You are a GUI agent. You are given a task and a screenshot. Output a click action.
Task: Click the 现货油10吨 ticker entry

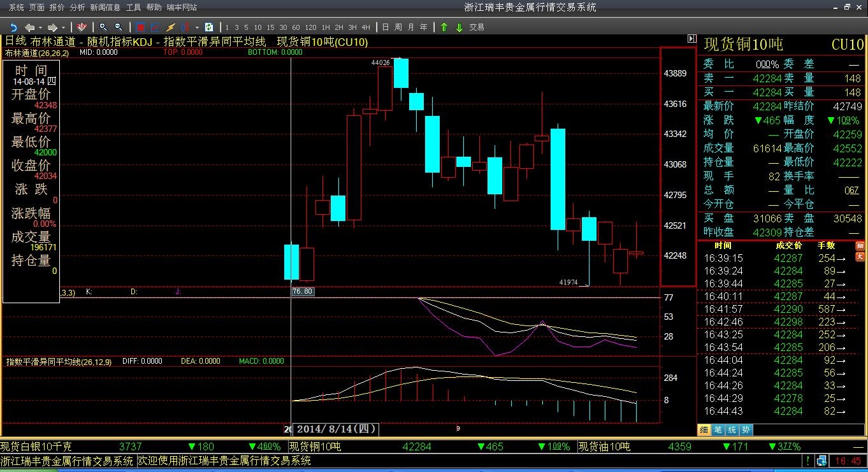coord(604,447)
